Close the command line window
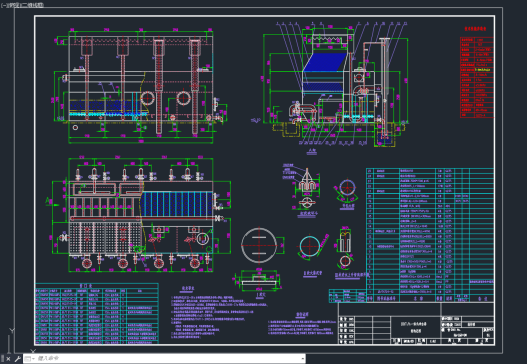The width and height of the screenshot is (527, 364). 8,359
